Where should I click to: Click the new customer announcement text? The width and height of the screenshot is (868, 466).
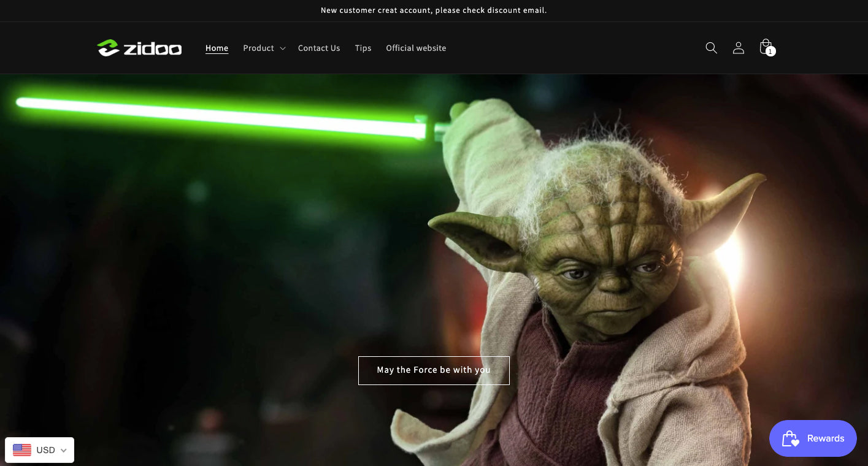[x=434, y=10]
